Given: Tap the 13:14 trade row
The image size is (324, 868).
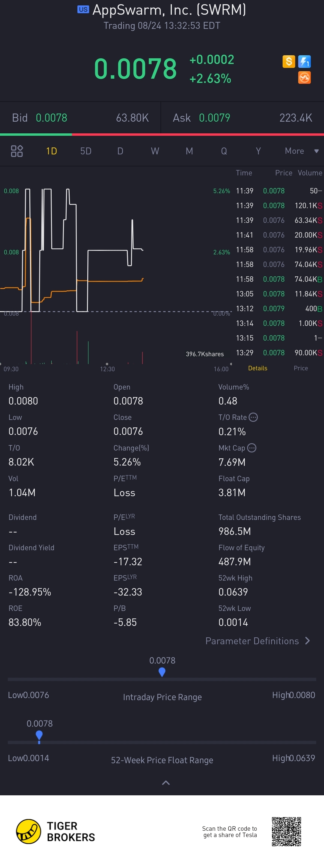Looking at the screenshot, I should [279, 323].
